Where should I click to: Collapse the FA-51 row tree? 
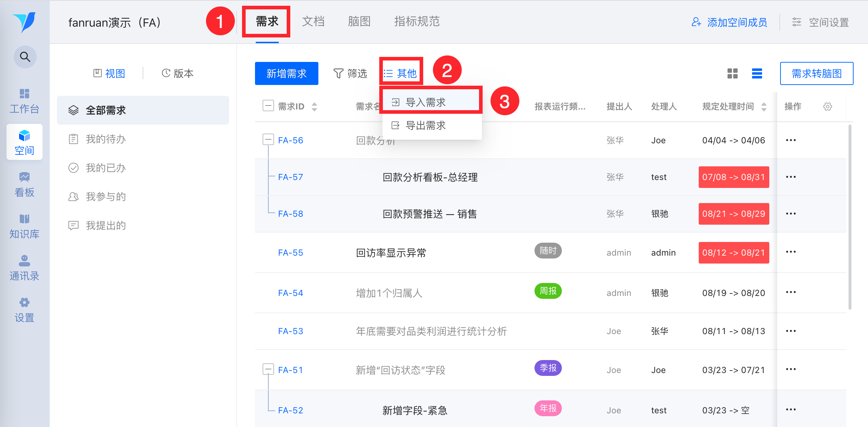(x=268, y=369)
